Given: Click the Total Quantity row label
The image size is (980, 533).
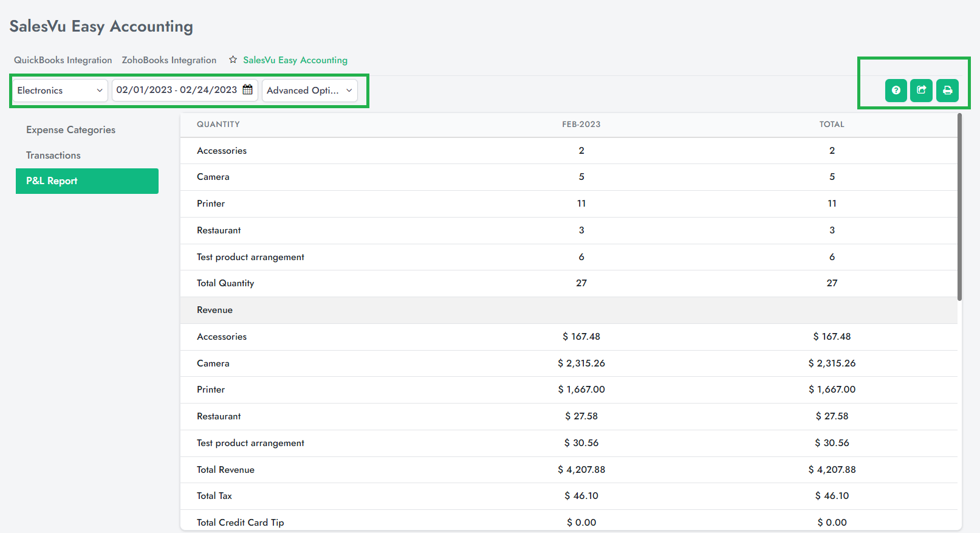Looking at the screenshot, I should 225,283.
